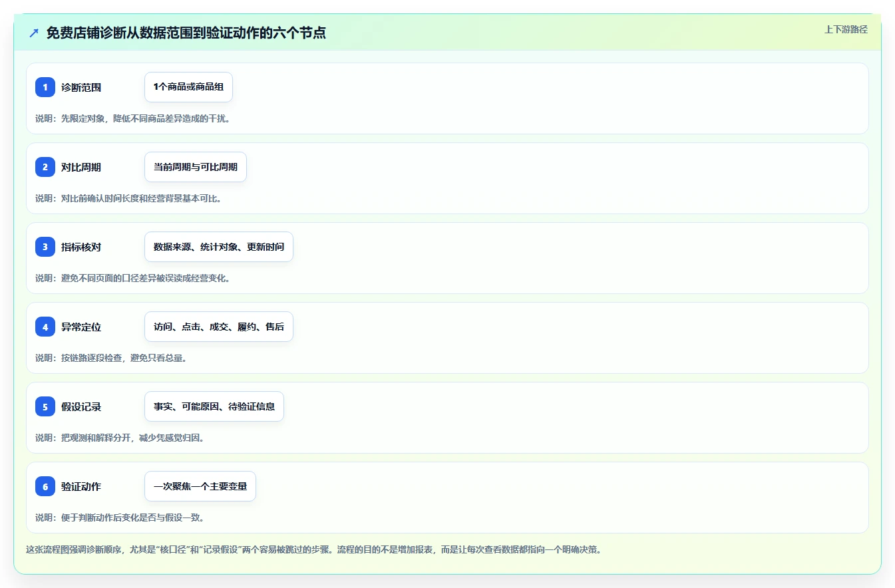Viewport: 895px width, 588px height.
Task: Click step number 6 badge for 验证动作
Action: click(45, 486)
